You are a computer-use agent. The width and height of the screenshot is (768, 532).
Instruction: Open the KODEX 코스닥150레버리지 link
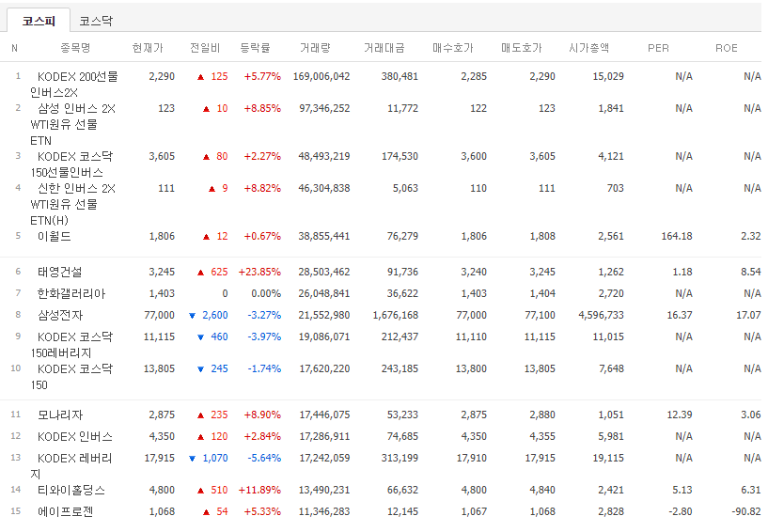click(71, 344)
